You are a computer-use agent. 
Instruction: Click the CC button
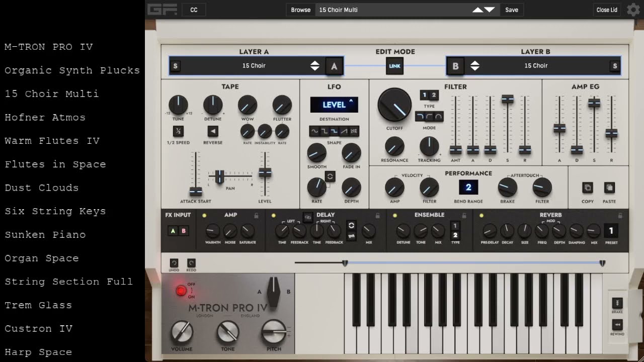point(194,10)
